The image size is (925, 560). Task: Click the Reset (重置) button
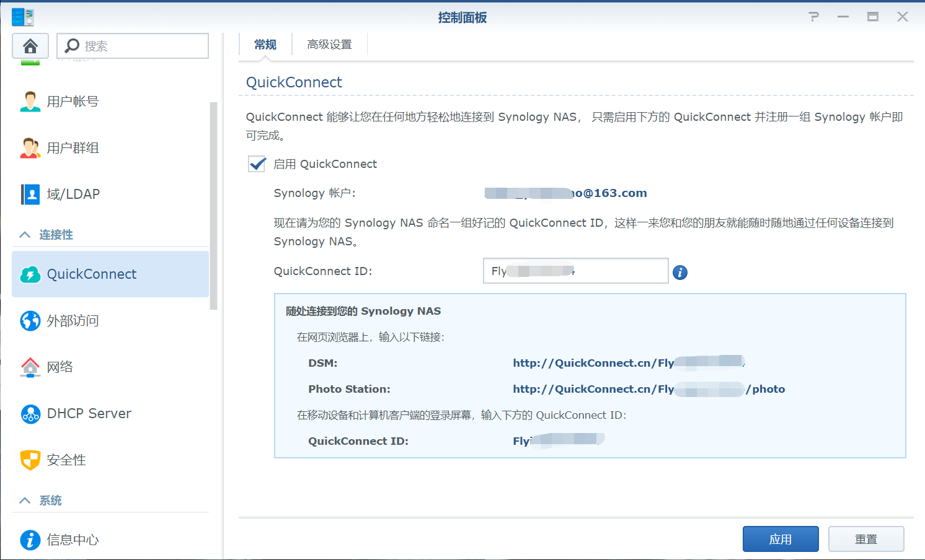point(866,539)
